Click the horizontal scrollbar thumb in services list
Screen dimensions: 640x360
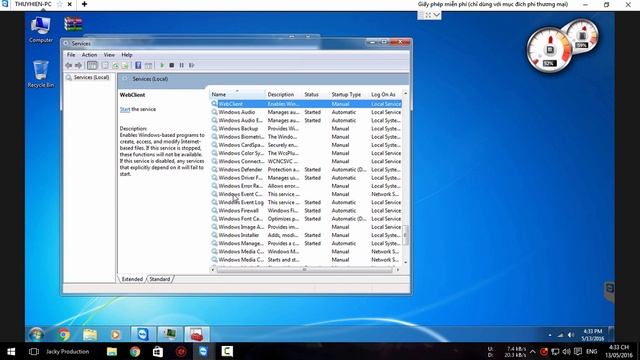coord(304,270)
